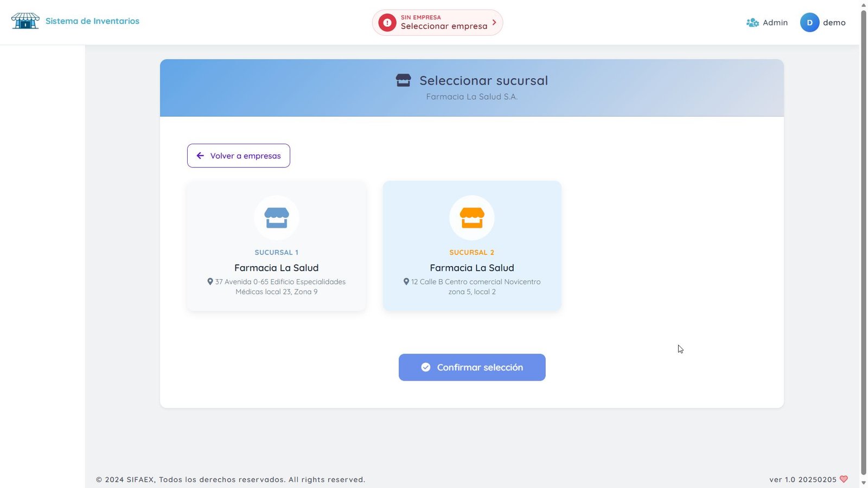Screen dimensions: 868x488
Task: Click the blue D user avatar
Action: (809, 23)
